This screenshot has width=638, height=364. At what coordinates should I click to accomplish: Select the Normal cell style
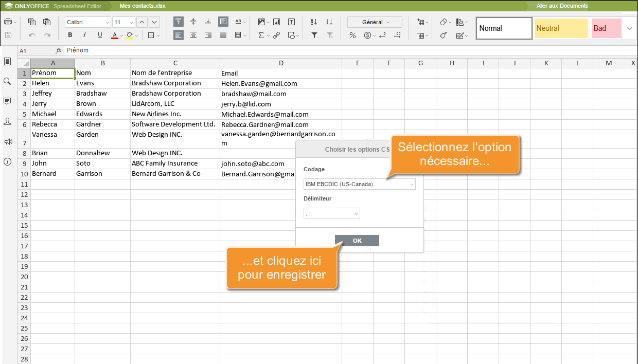click(504, 28)
